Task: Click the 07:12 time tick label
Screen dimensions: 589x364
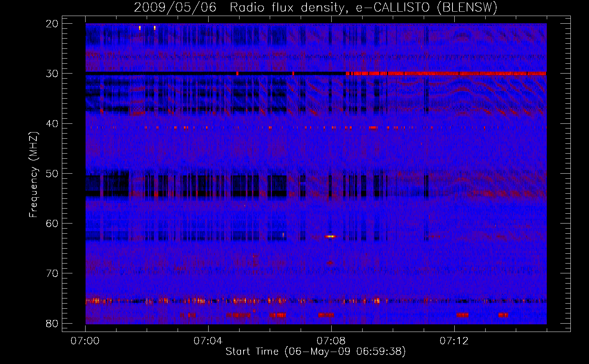Action: tap(454, 341)
